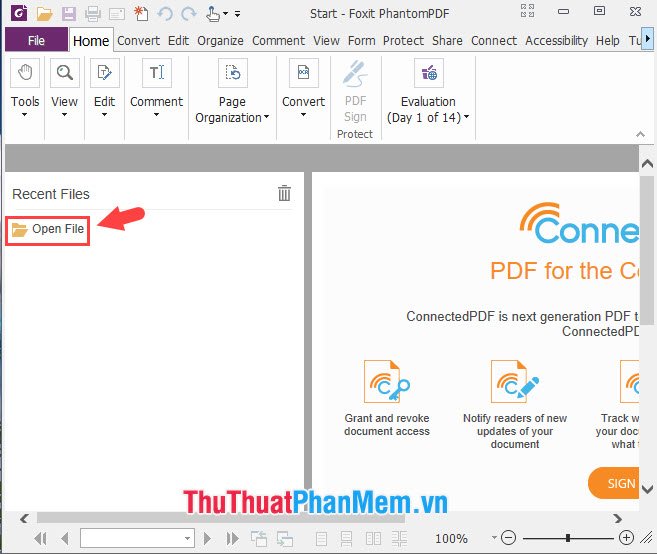Select continuous page view icon

[x=346, y=539]
